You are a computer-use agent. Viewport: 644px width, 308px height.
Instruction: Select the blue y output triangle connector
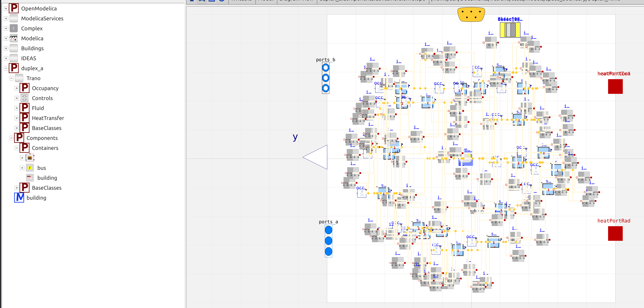pyautogui.click(x=315, y=157)
